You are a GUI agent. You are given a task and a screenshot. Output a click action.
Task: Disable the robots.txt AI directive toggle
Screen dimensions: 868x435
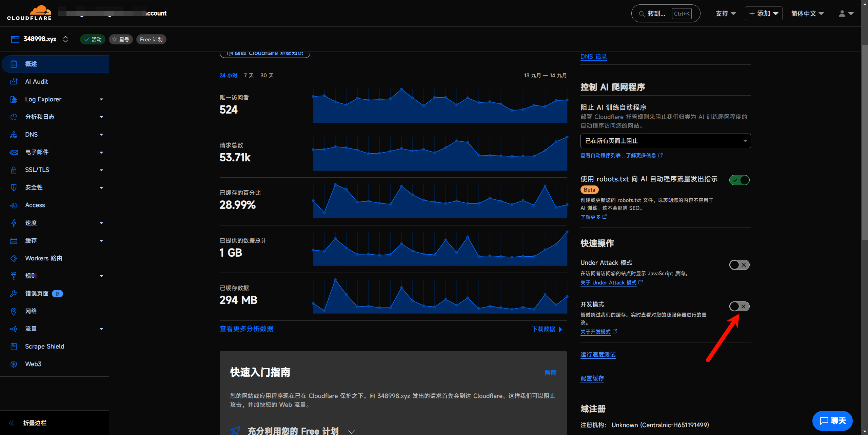[x=739, y=180]
